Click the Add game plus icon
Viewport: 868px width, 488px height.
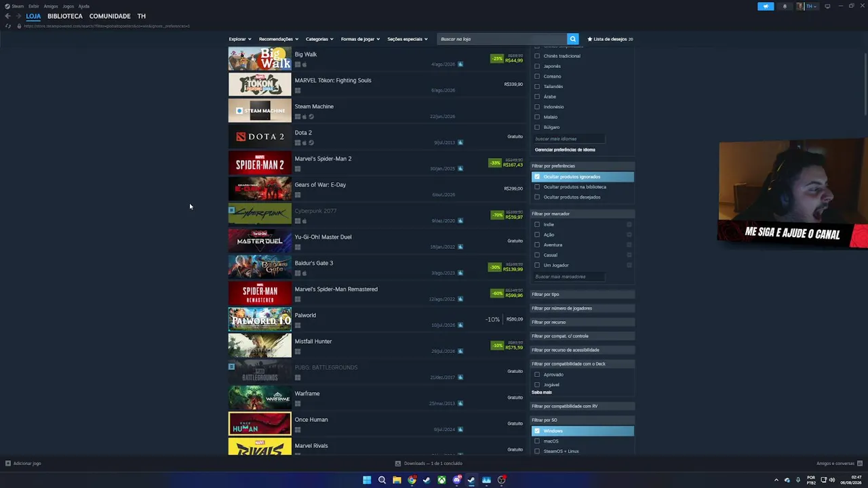click(7, 464)
